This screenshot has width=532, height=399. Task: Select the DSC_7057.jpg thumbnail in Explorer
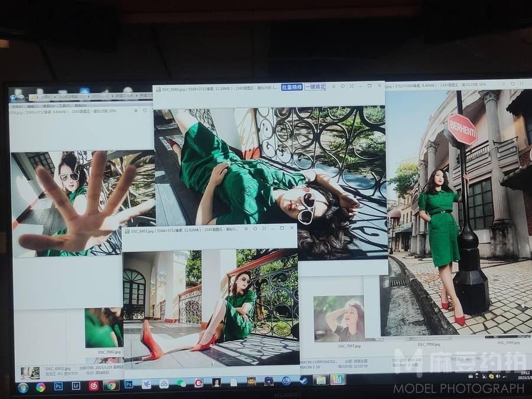coord(339,319)
